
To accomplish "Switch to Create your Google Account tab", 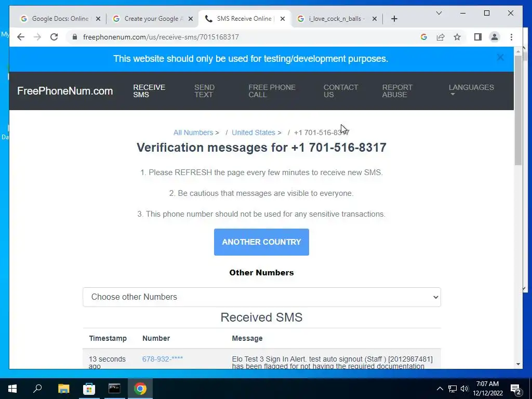I will [x=152, y=19].
